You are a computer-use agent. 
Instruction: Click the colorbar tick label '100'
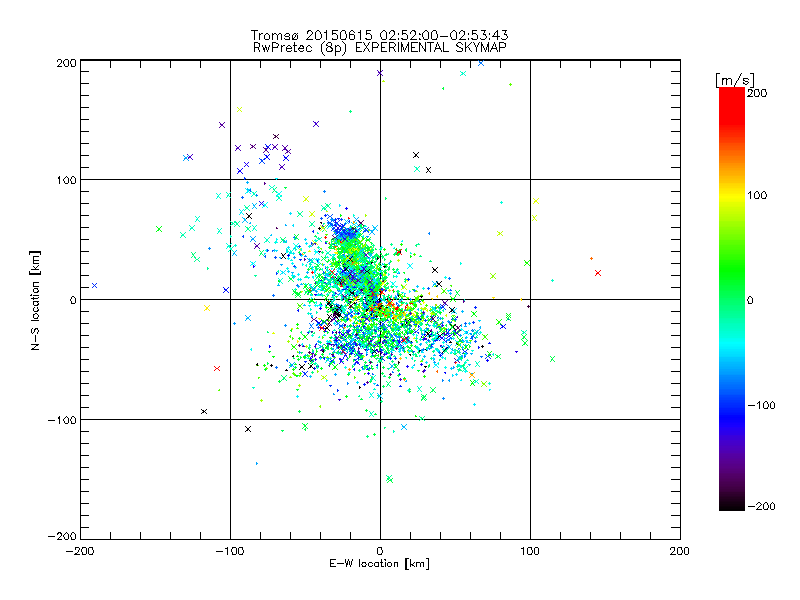(757, 195)
